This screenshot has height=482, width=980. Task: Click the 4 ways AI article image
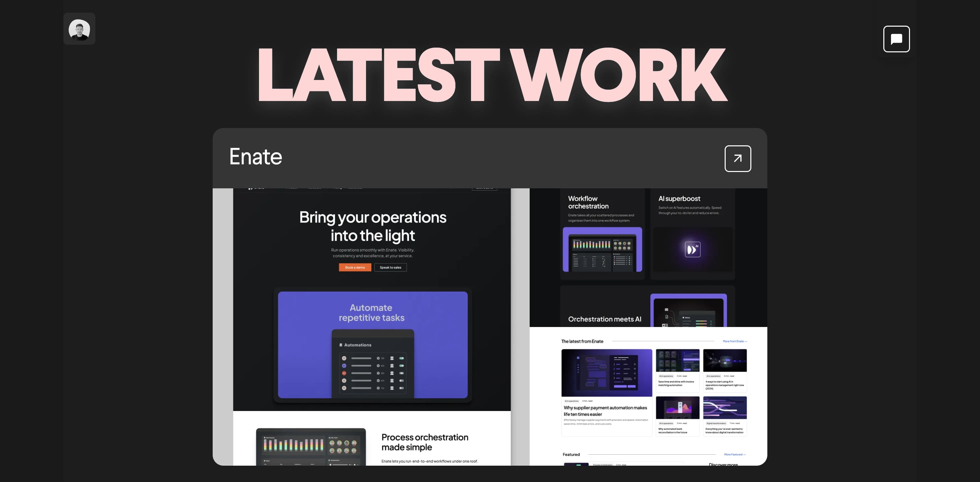pos(725,360)
